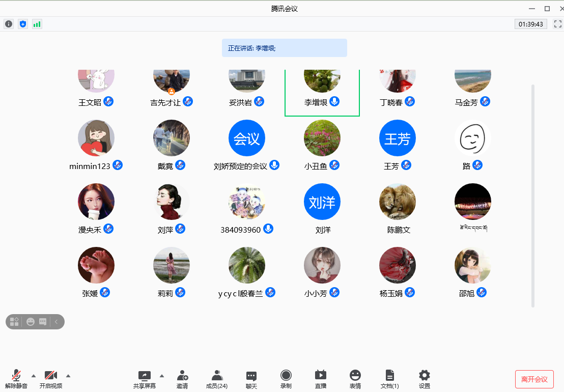This screenshot has width=564, height=392.
Task: Unmute microphone with 解除静音
Action: 16,379
